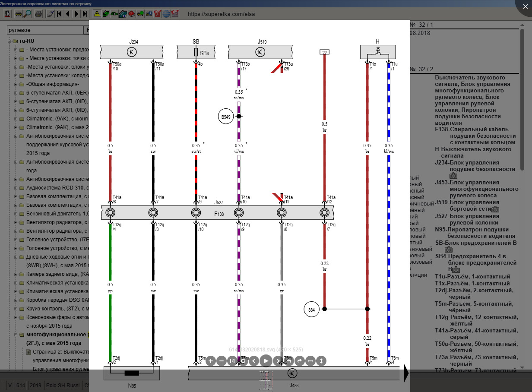
Task: Go to previous image in viewer
Action: click(x=254, y=361)
